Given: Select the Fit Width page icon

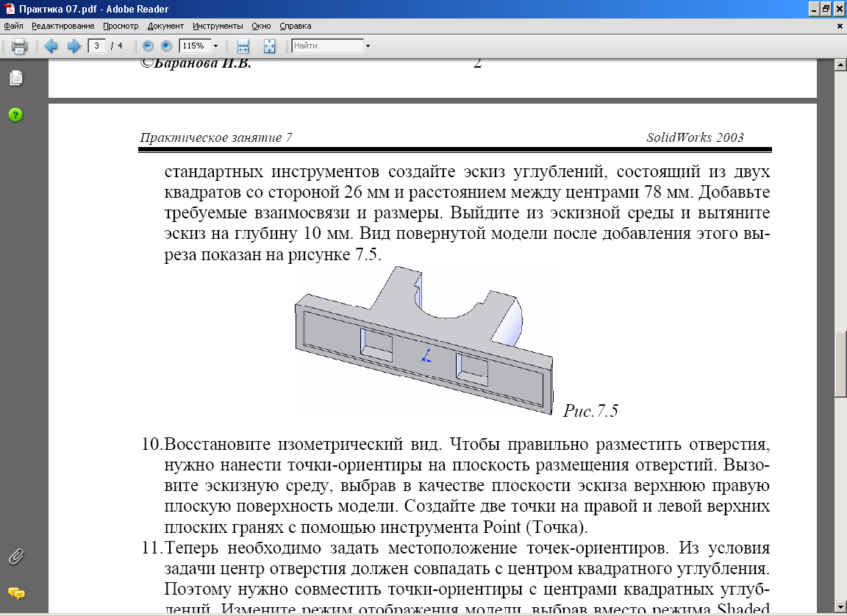Looking at the screenshot, I should [x=243, y=46].
